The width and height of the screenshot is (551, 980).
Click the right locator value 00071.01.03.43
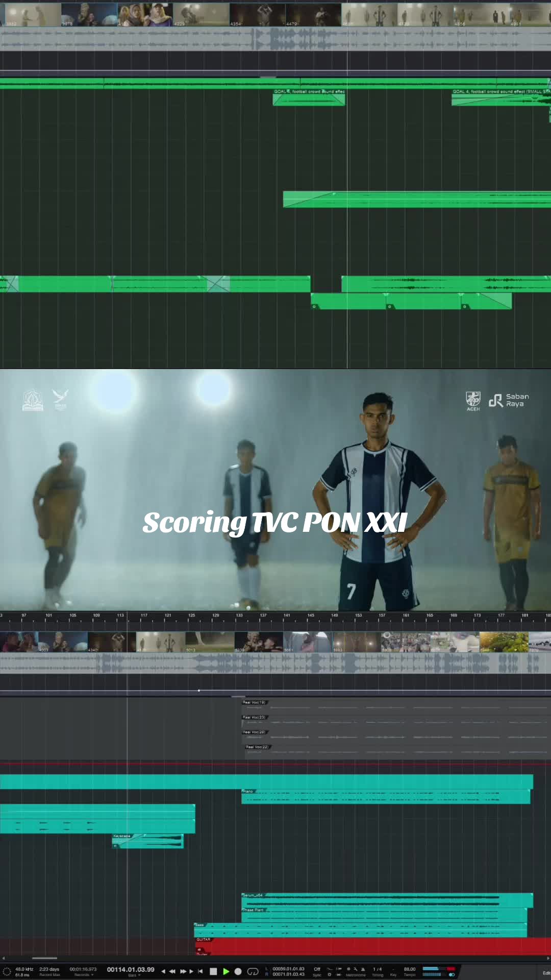[289, 974]
